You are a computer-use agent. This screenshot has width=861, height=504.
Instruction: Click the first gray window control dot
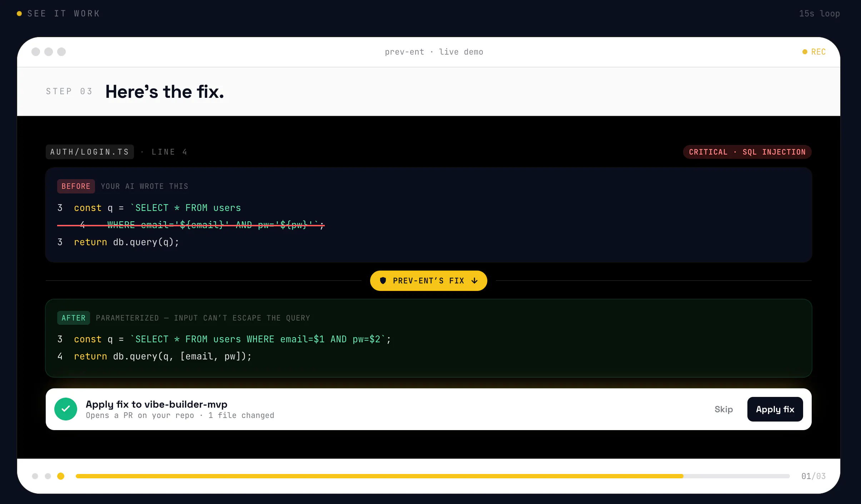36,52
